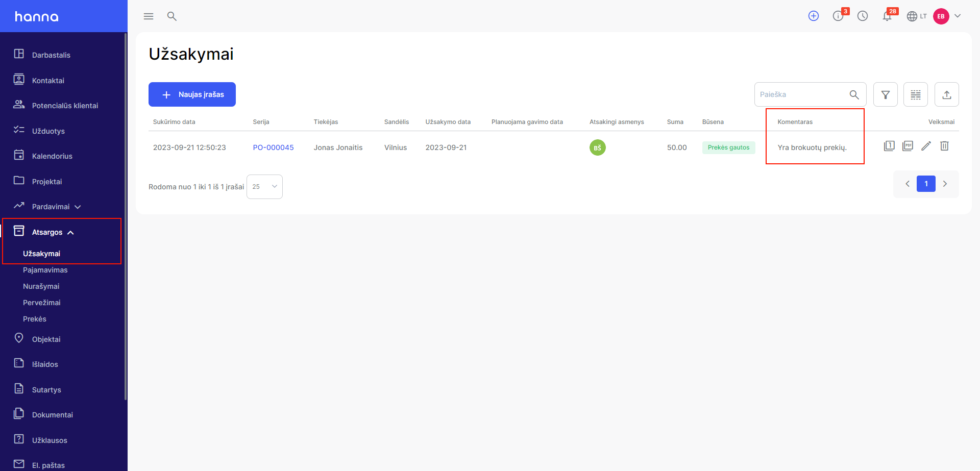Open the filter funnel button
This screenshot has height=471, width=980.
(886, 94)
